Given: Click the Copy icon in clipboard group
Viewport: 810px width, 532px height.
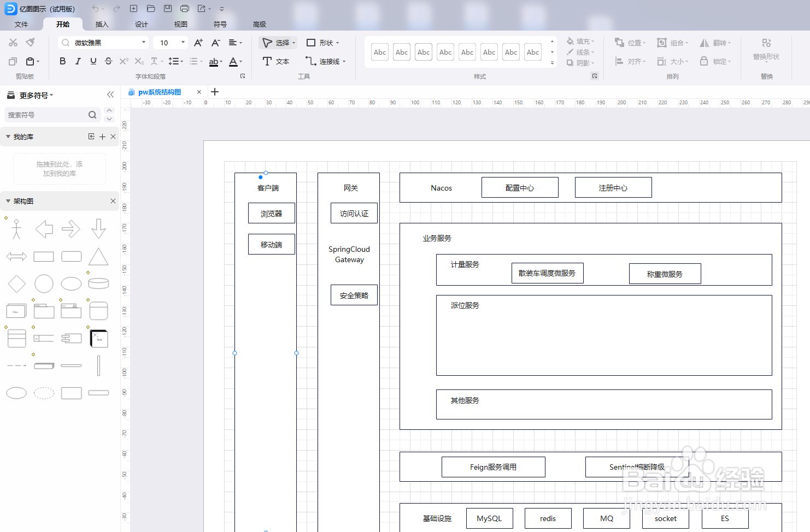Looking at the screenshot, I should (13, 61).
